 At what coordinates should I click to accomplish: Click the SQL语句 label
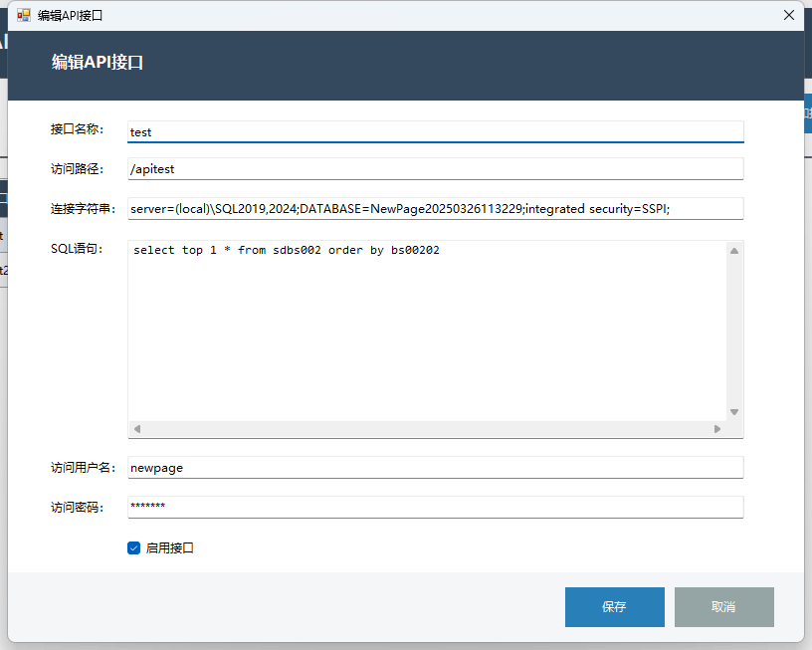tap(76, 249)
